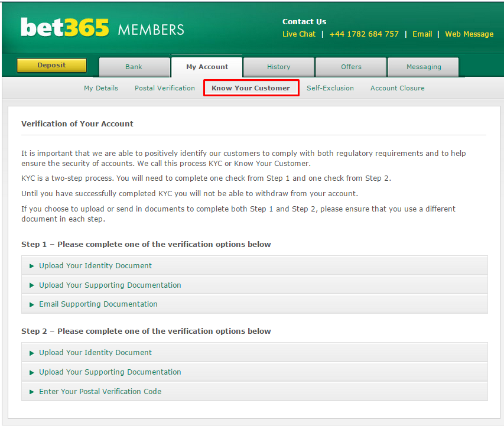Select the My Account tab
This screenshot has height=426, width=504.
point(207,67)
